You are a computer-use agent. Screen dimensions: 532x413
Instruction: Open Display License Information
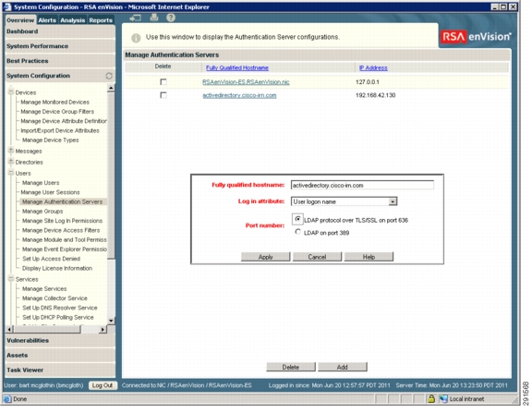tap(57, 269)
